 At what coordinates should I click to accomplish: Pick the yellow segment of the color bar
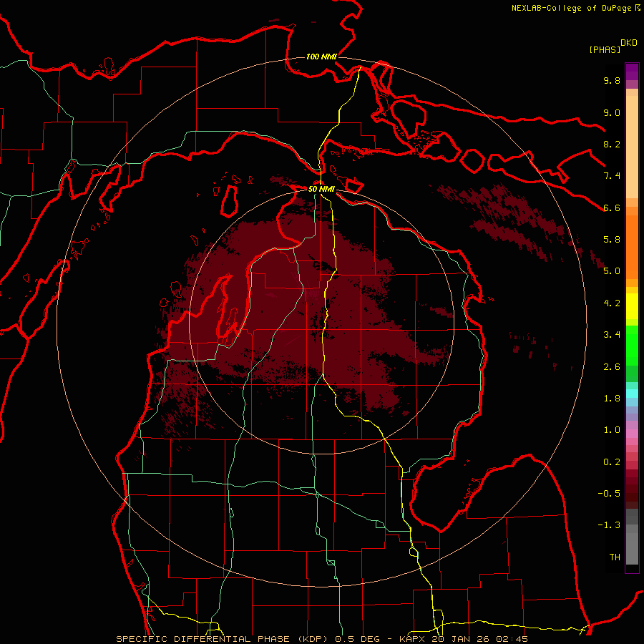tap(632, 306)
